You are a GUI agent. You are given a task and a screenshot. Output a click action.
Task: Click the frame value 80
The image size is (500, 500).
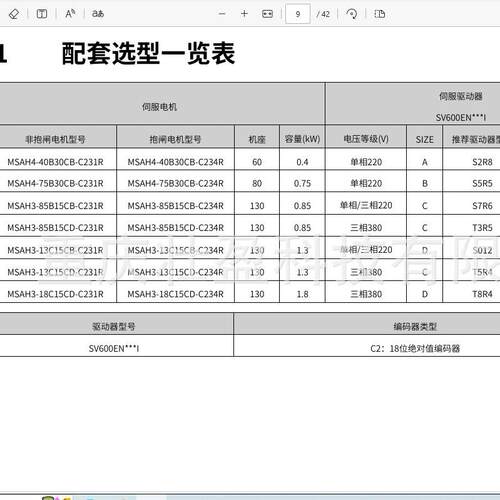tap(257, 183)
